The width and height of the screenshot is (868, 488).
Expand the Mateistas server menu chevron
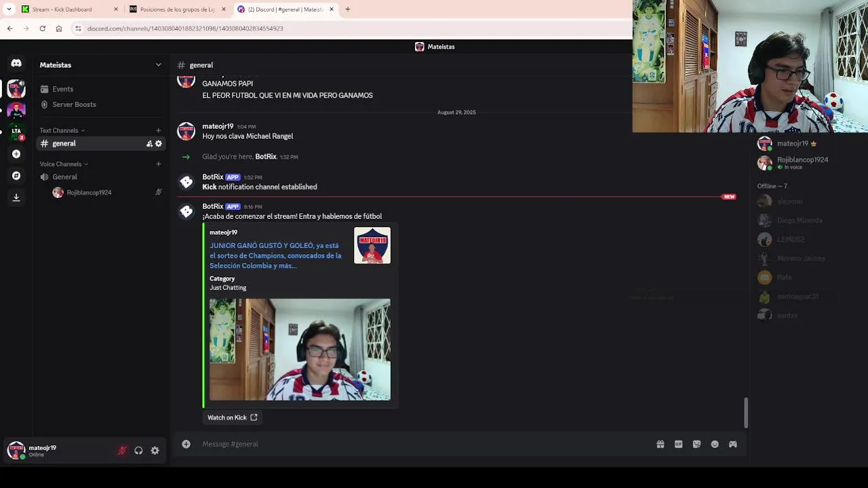159,65
